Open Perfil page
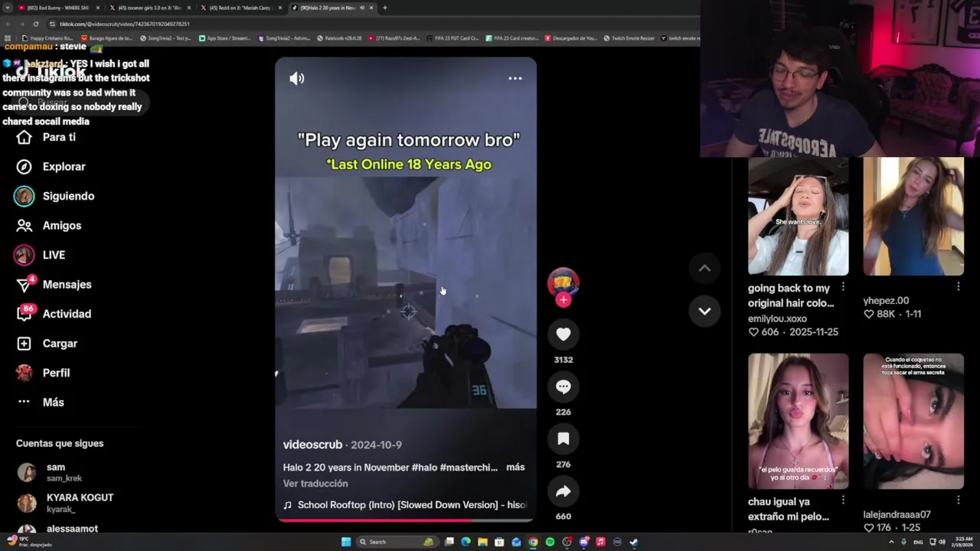The height and width of the screenshot is (551, 980). [x=43, y=373]
